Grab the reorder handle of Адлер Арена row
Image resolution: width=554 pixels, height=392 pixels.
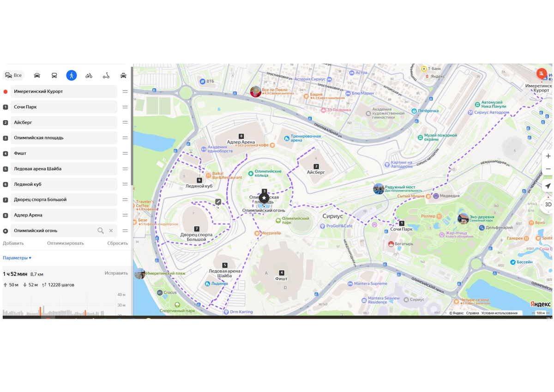pyautogui.click(x=125, y=215)
